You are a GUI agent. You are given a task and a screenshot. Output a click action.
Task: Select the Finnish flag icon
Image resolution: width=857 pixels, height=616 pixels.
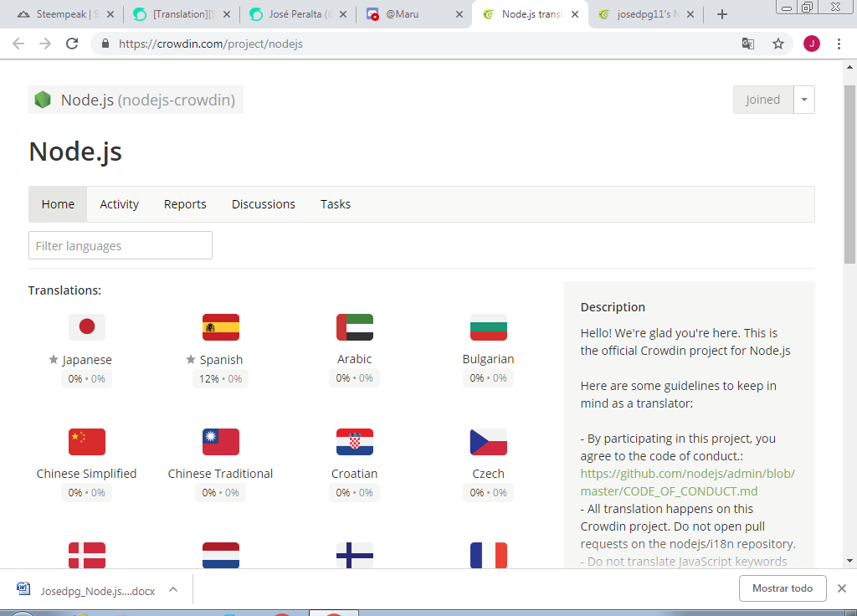point(355,556)
